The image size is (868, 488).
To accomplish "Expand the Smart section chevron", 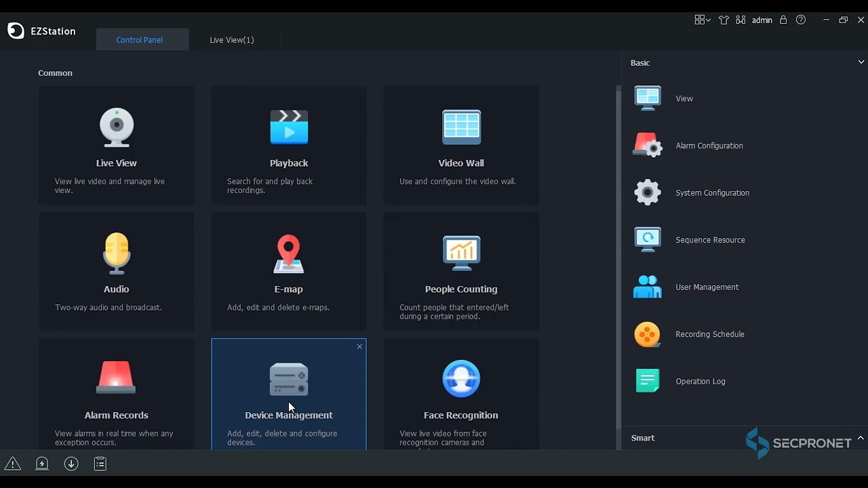I will coord(861,438).
